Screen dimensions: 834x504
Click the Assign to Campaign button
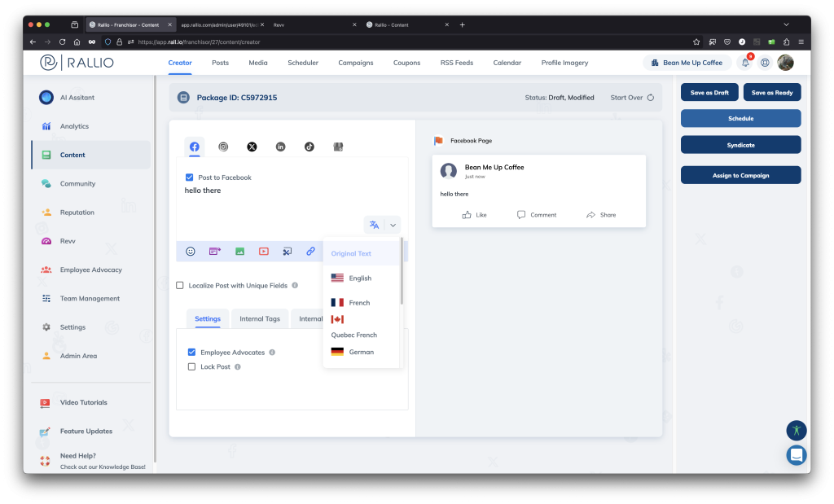tap(740, 175)
